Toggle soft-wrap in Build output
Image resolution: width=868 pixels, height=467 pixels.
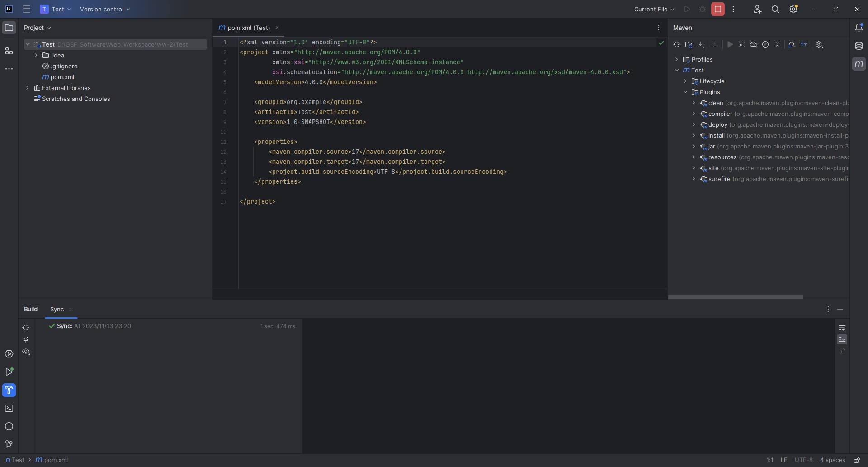pos(842,328)
